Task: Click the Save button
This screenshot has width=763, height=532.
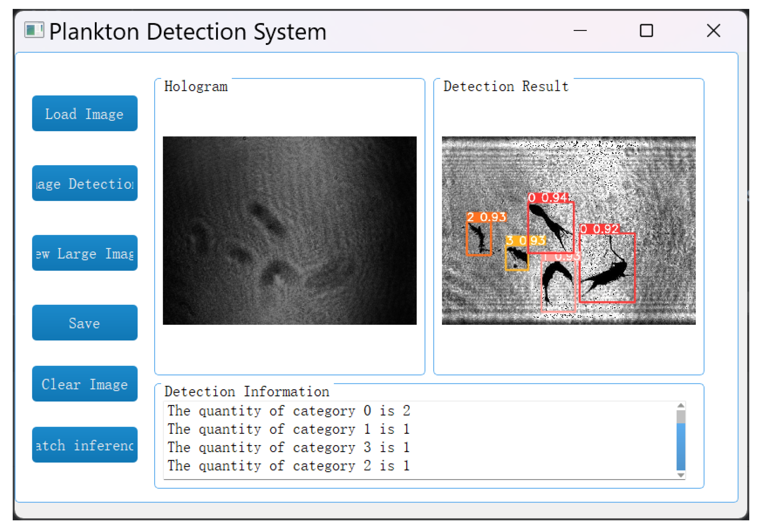Action: click(x=84, y=323)
